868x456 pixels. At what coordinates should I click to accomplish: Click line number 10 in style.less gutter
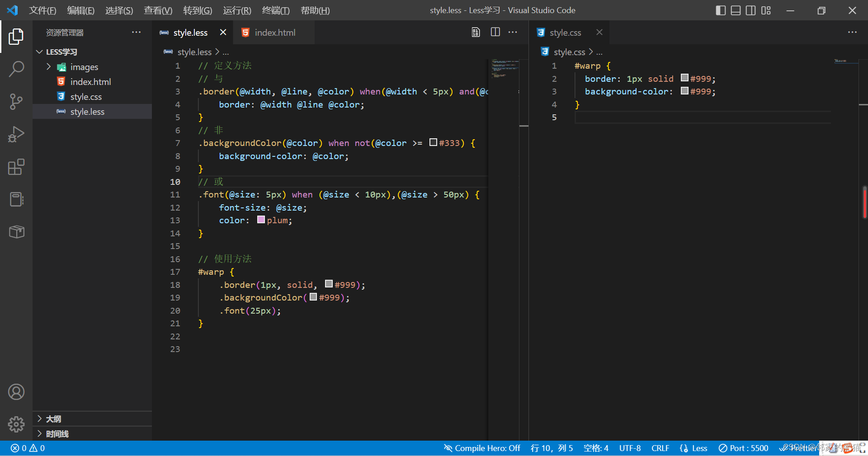[x=175, y=182]
